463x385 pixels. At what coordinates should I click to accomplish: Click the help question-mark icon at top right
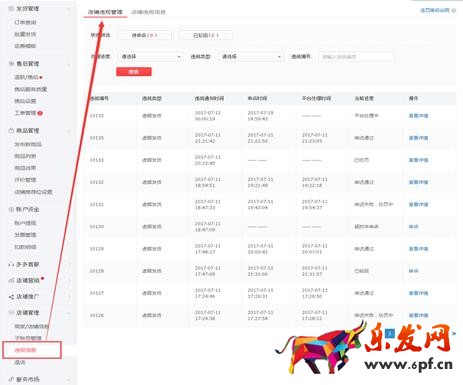tap(454, 10)
